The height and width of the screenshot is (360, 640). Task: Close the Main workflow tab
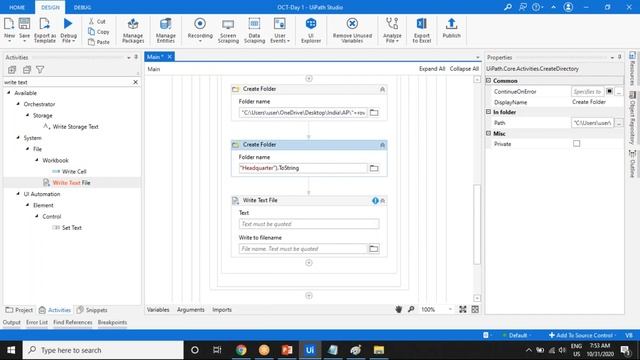(169, 57)
